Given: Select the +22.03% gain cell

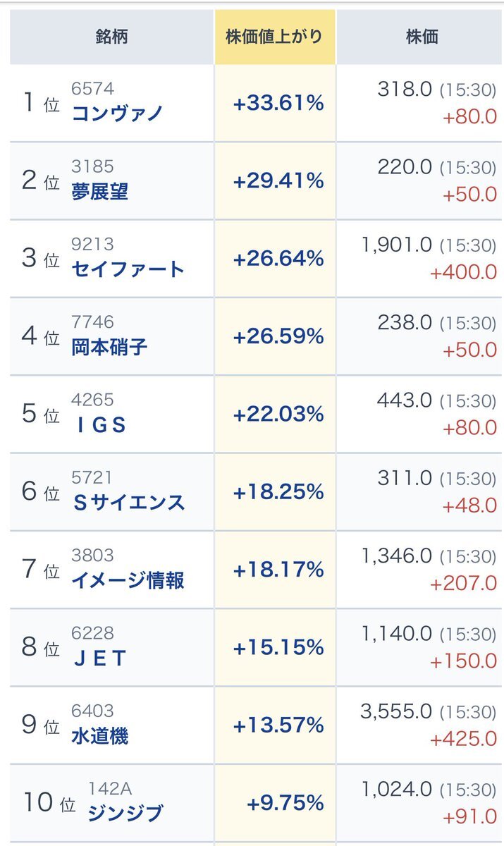Looking at the screenshot, I should click(x=278, y=414).
